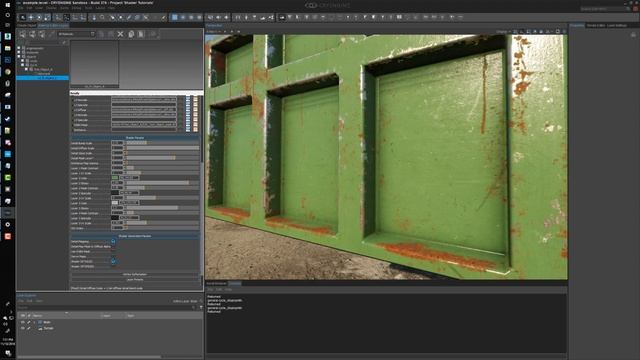Open the Cortana search circle in the taskbar
The width and height of the screenshot is (640, 360).
pos(7,15)
